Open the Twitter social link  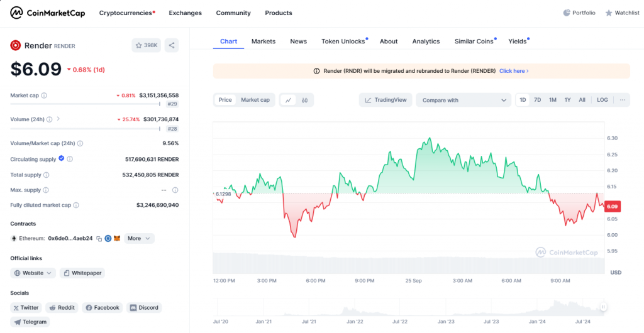point(26,308)
